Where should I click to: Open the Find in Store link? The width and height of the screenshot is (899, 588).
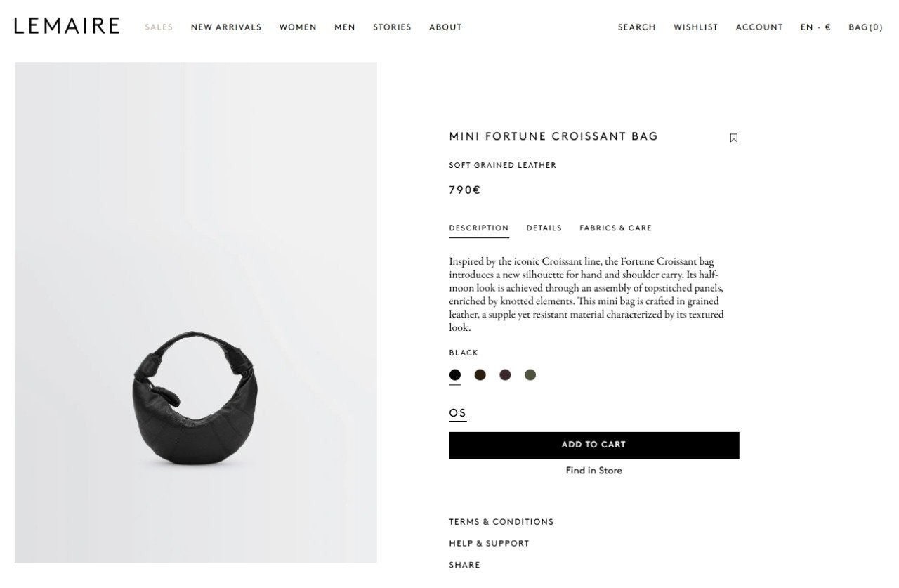click(594, 471)
